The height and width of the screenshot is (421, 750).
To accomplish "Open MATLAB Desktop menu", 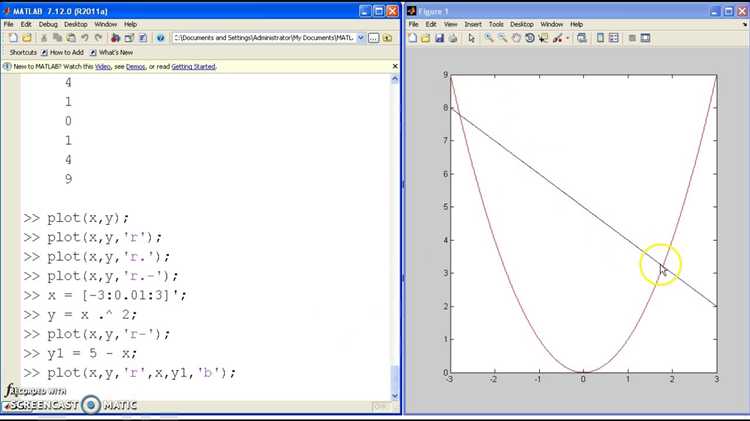I will [x=76, y=24].
